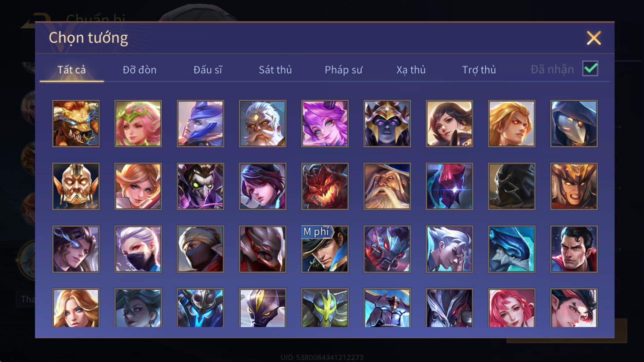Show the Sát thủ heroes tab
This screenshot has width=644, height=362.
[x=275, y=70]
